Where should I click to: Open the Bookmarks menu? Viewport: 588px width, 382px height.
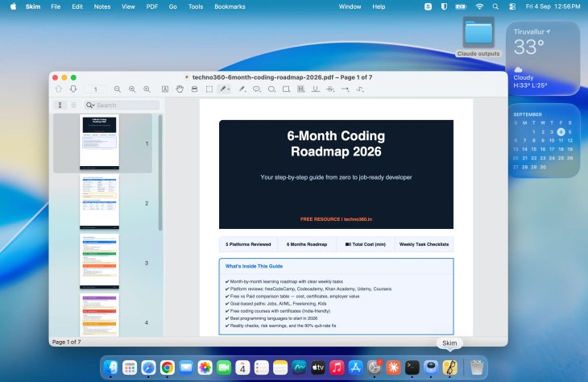(x=230, y=6)
